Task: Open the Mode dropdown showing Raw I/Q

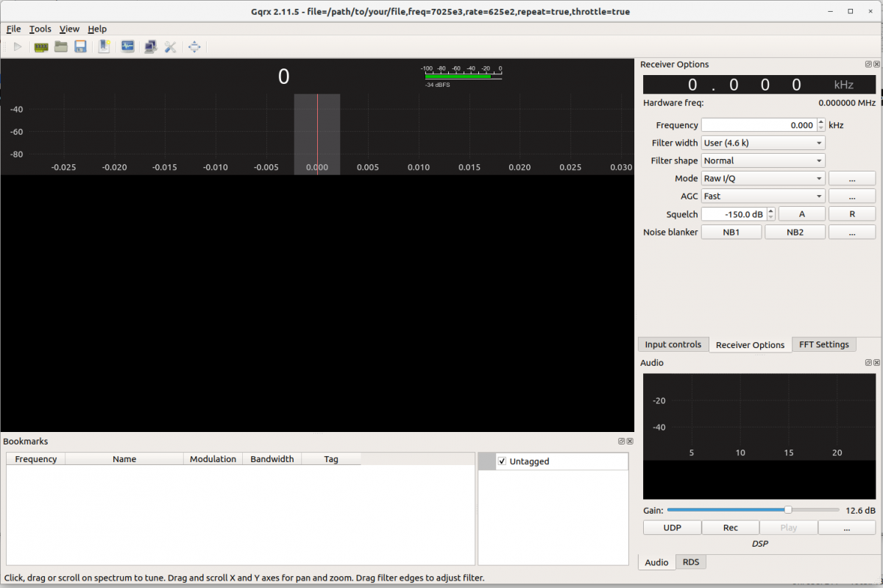Action: point(762,178)
